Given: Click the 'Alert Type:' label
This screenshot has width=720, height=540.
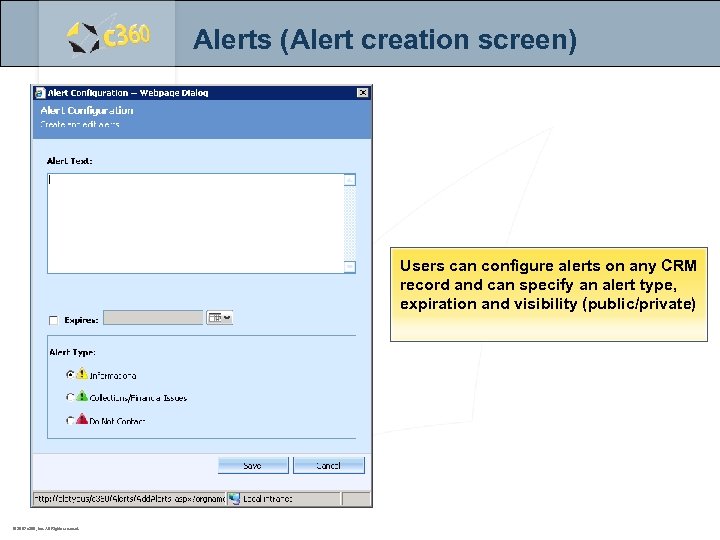Looking at the screenshot, I should coord(73,352).
